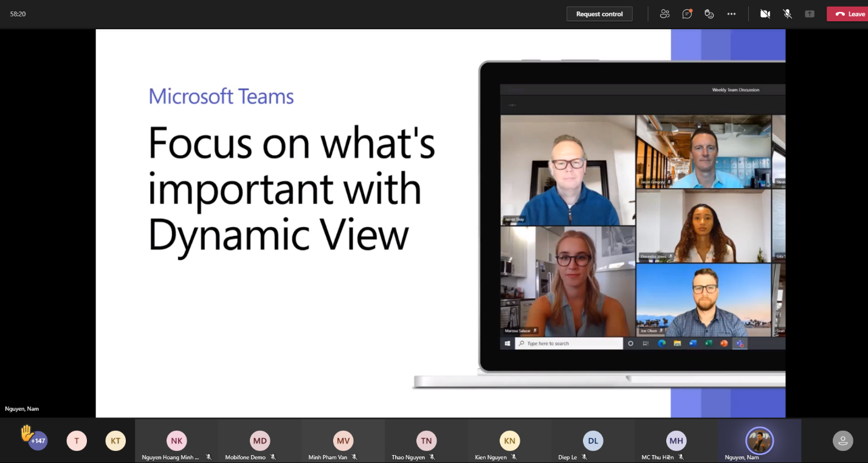Click the muted mic icon beside Kien Nguyen

click(514, 457)
